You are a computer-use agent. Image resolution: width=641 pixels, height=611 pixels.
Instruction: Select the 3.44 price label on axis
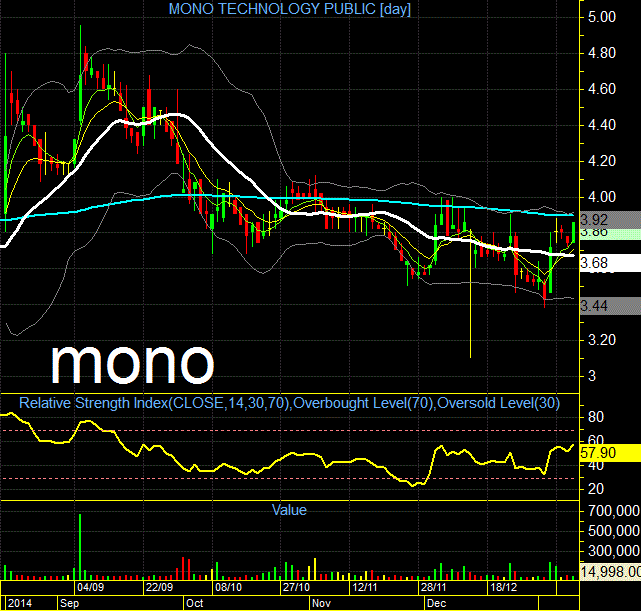(x=610, y=306)
